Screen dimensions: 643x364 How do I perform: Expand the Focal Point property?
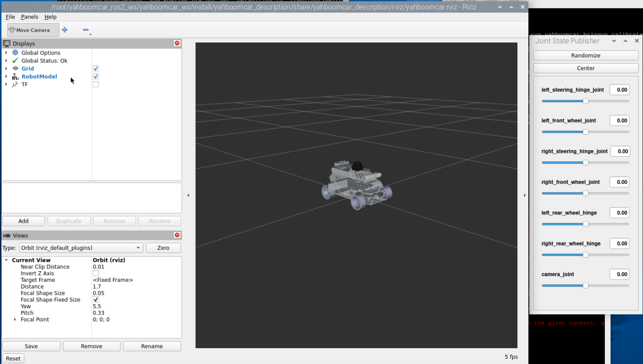[15, 320]
